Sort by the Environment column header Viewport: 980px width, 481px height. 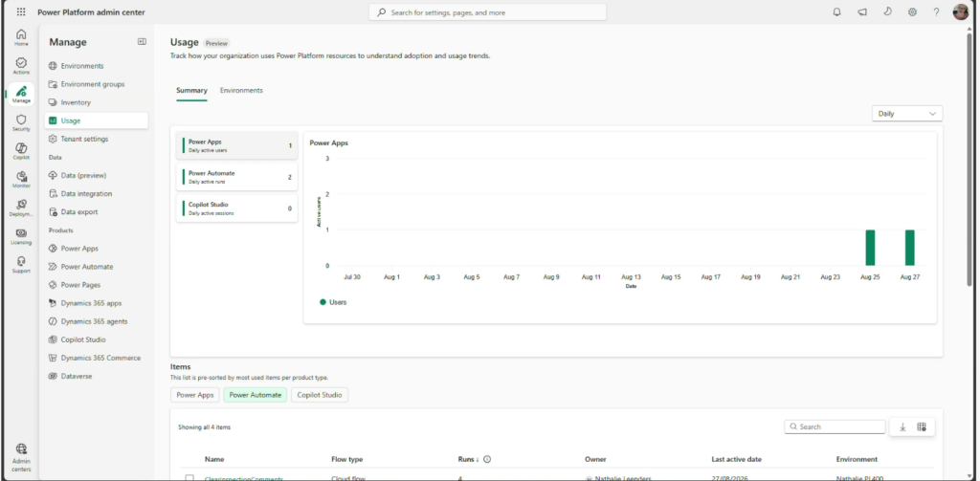[x=857, y=459]
